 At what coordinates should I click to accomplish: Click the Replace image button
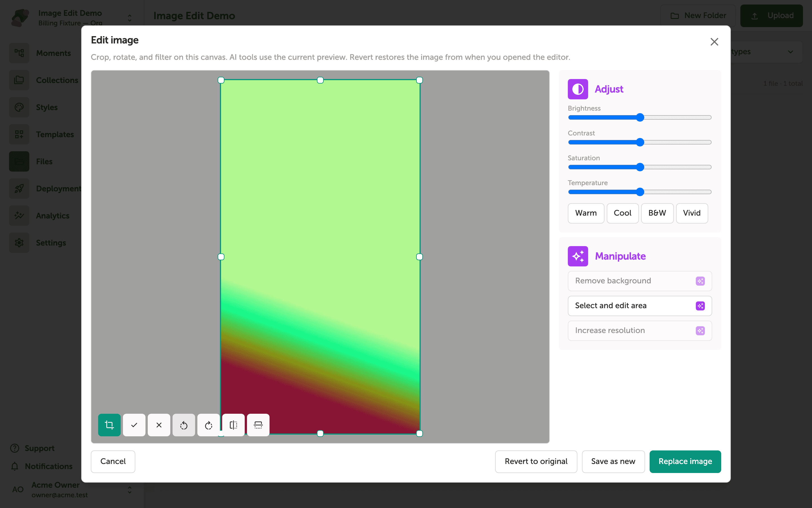685,461
